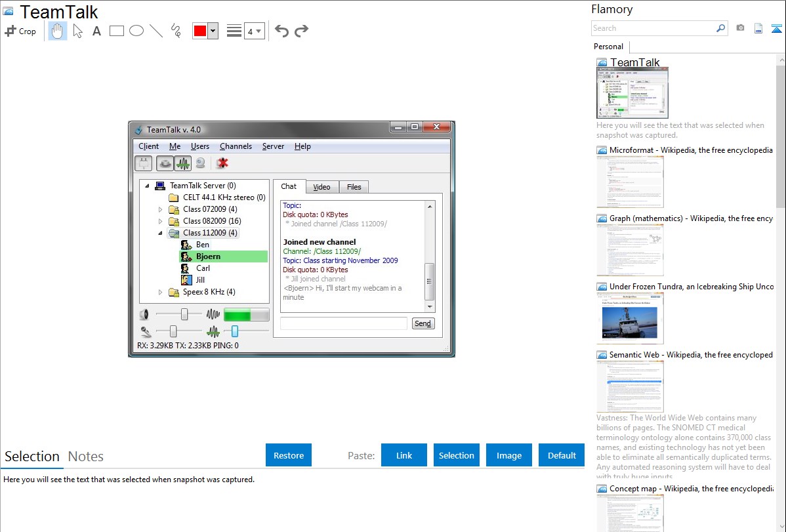This screenshot has height=532, width=786.
Task: Expand the Class 072009 channel
Action: point(160,210)
